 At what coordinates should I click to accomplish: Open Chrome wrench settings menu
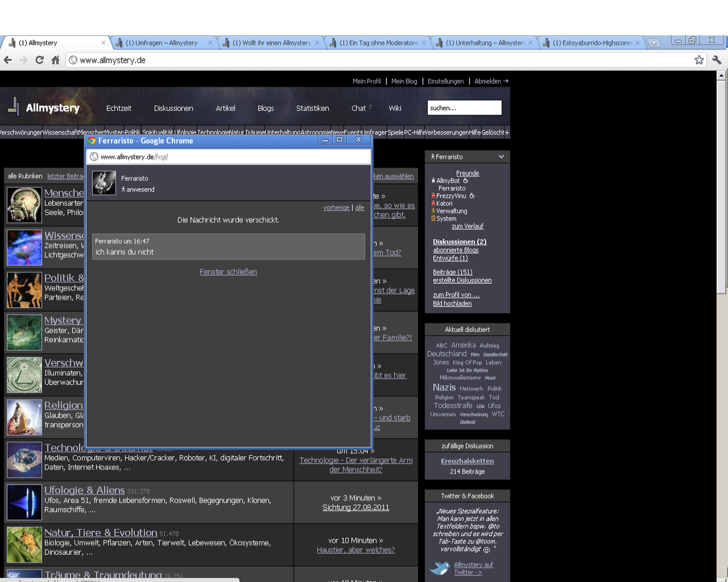(716, 60)
